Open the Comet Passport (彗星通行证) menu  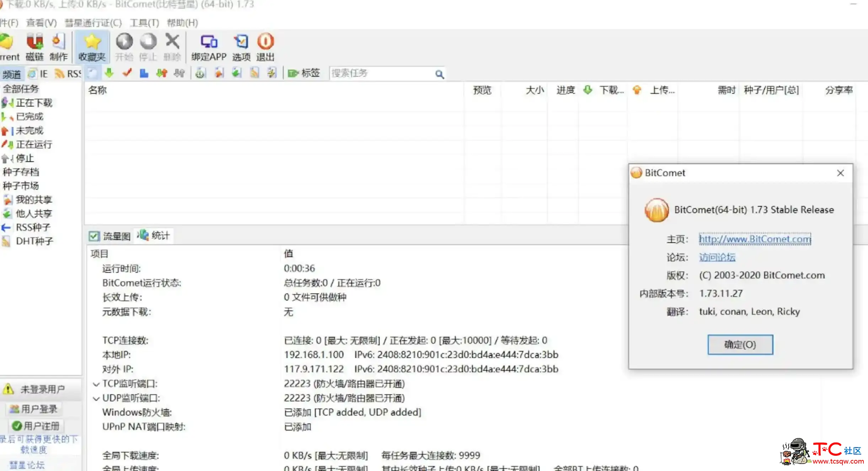click(x=93, y=23)
